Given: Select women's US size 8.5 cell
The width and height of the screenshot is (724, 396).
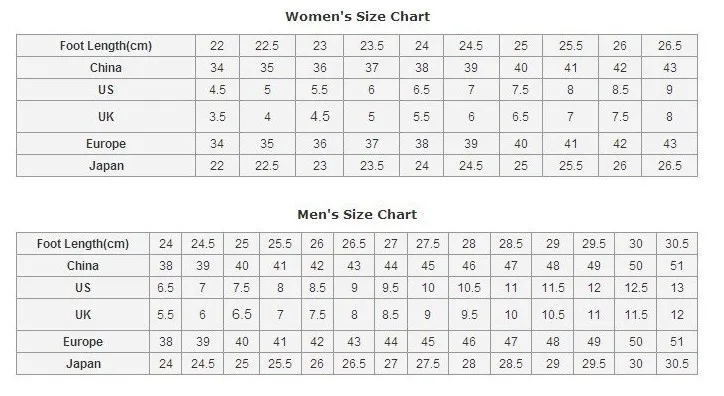Looking at the screenshot, I should pos(620,90).
